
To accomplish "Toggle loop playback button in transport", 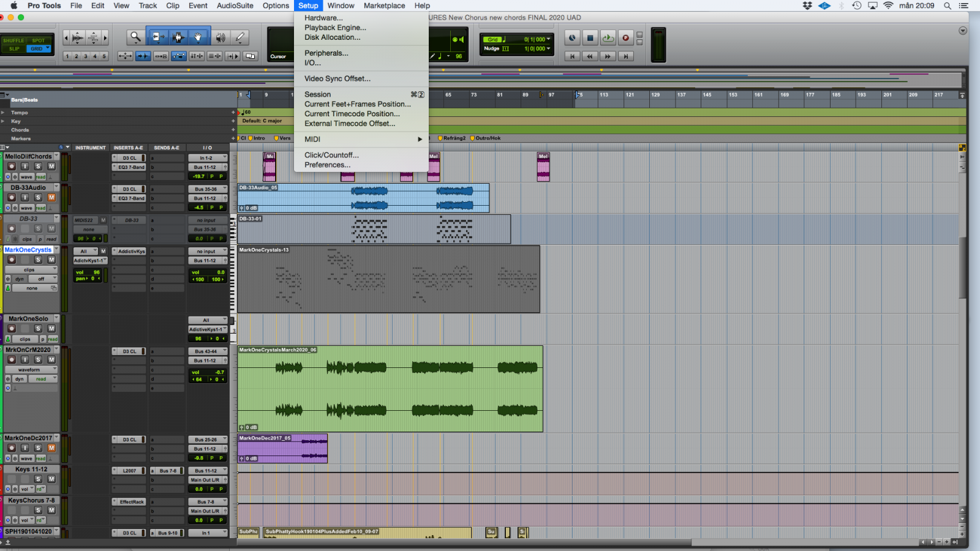I will (x=608, y=38).
